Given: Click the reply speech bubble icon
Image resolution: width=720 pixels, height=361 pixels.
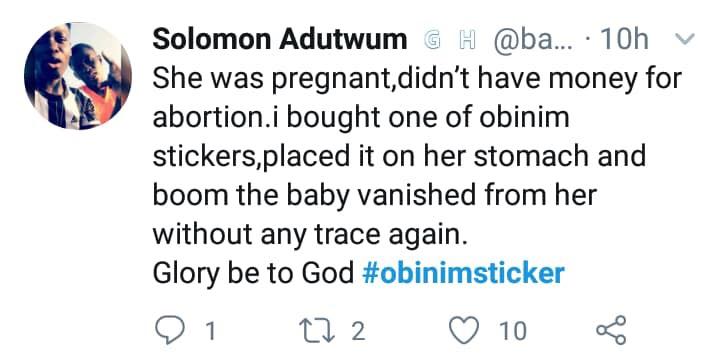Looking at the screenshot, I should pos(170,331).
